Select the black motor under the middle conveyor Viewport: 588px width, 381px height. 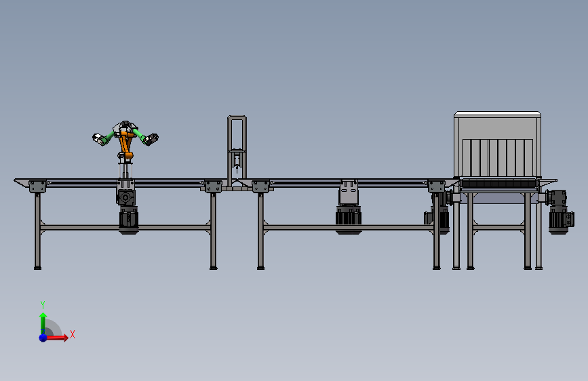click(349, 220)
